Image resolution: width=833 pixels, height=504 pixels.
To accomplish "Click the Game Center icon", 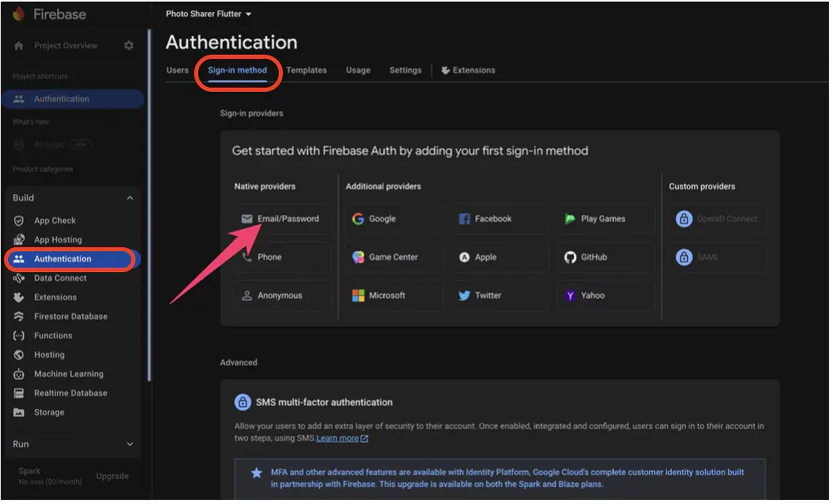I will (358, 257).
